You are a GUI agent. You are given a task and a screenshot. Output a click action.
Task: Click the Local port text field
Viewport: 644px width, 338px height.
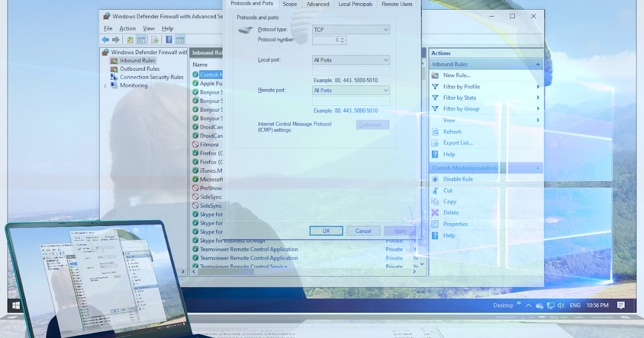click(x=351, y=71)
